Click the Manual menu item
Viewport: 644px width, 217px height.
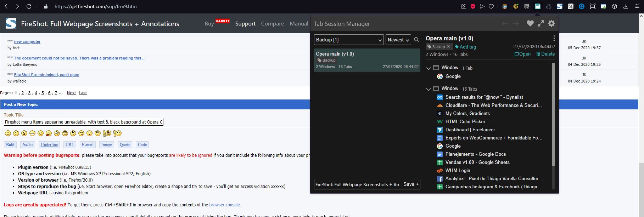(299, 24)
